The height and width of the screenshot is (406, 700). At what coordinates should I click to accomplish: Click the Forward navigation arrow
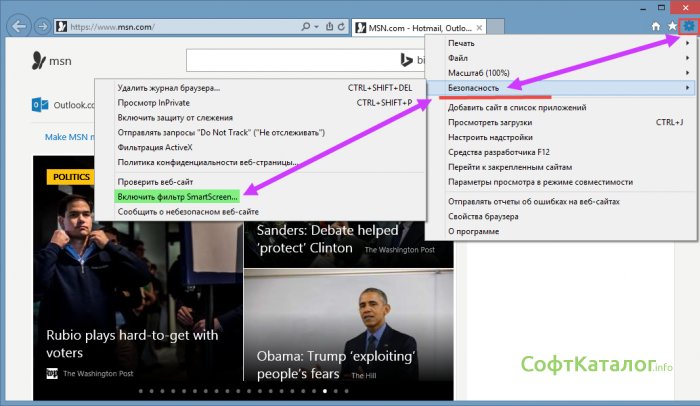click(41, 25)
